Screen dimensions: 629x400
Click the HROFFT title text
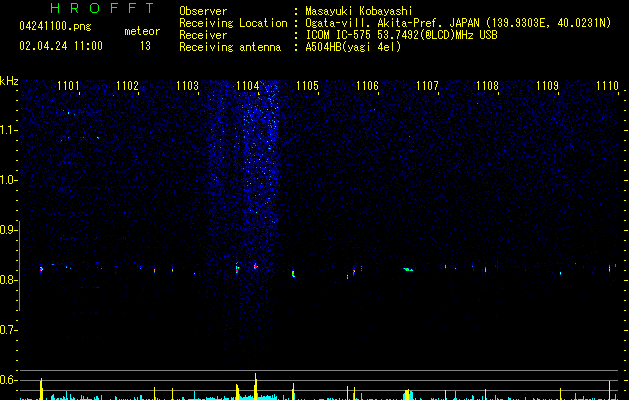pos(102,8)
